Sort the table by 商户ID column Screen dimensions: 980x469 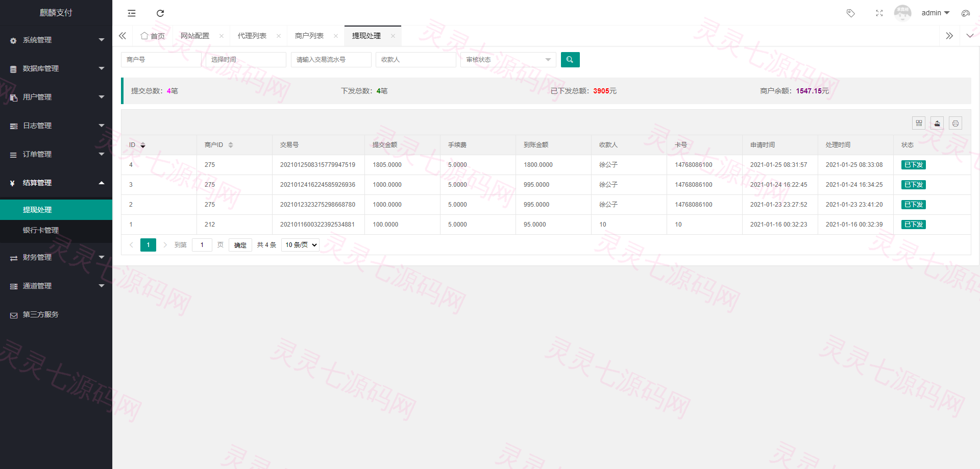[x=231, y=145]
